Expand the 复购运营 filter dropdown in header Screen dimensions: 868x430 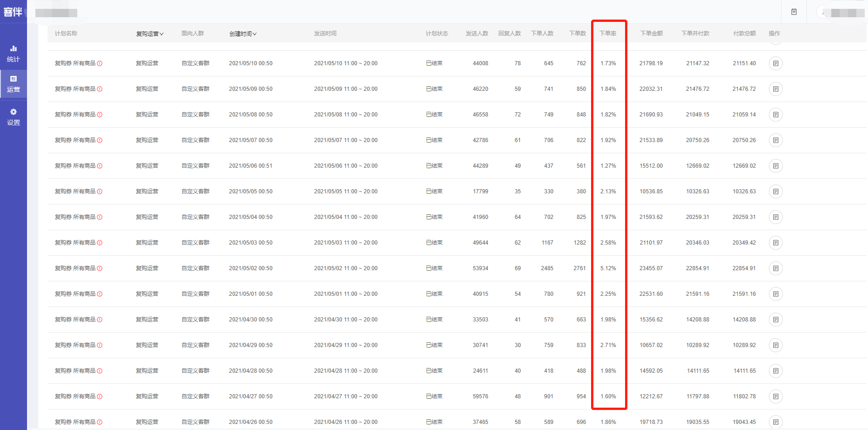click(x=150, y=34)
